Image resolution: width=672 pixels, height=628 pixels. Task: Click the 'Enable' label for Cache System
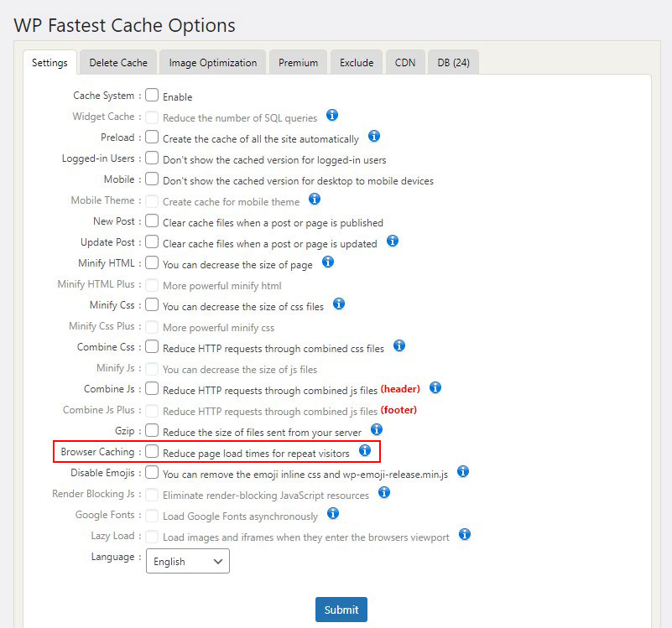coord(177,96)
